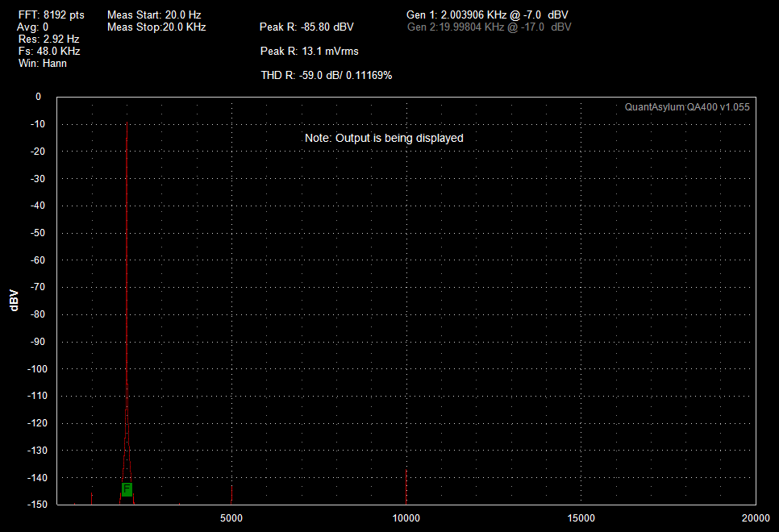This screenshot has height=532, width=779.
Task: Click the -50 y-axis label
Action: (37, 233)
